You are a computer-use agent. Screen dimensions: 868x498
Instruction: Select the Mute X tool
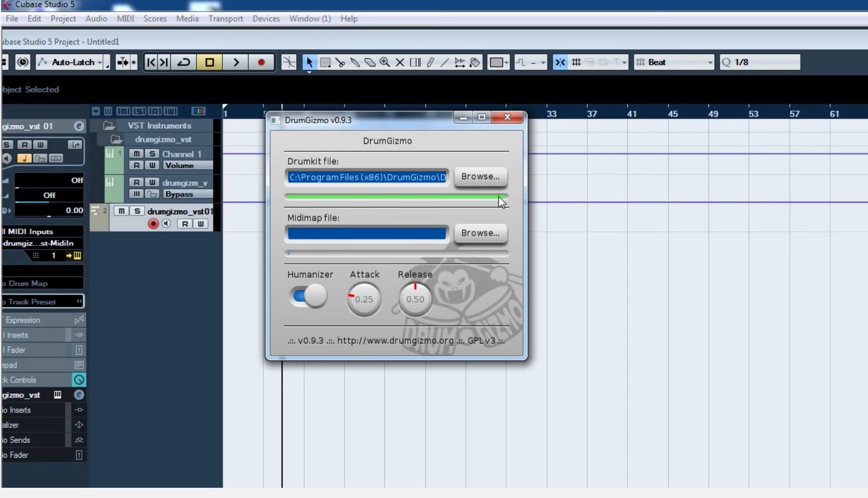(x=400, y=62)
